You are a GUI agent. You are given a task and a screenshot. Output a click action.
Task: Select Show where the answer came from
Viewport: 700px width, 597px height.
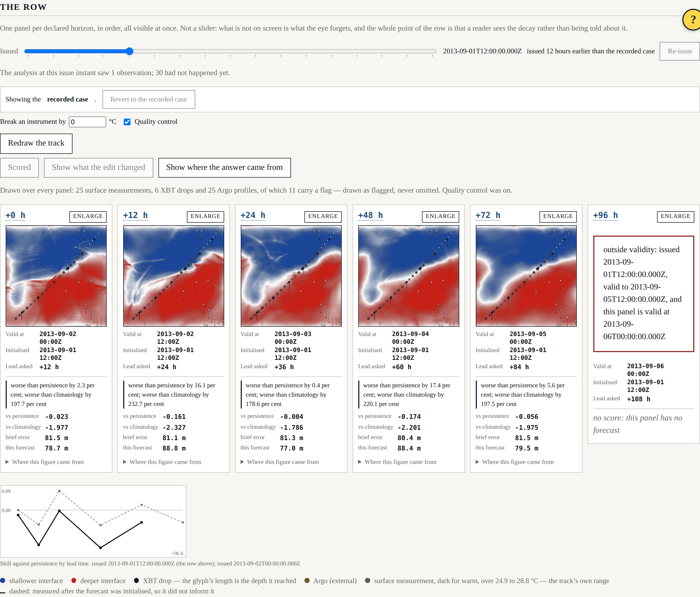click(x=224, y=168)
